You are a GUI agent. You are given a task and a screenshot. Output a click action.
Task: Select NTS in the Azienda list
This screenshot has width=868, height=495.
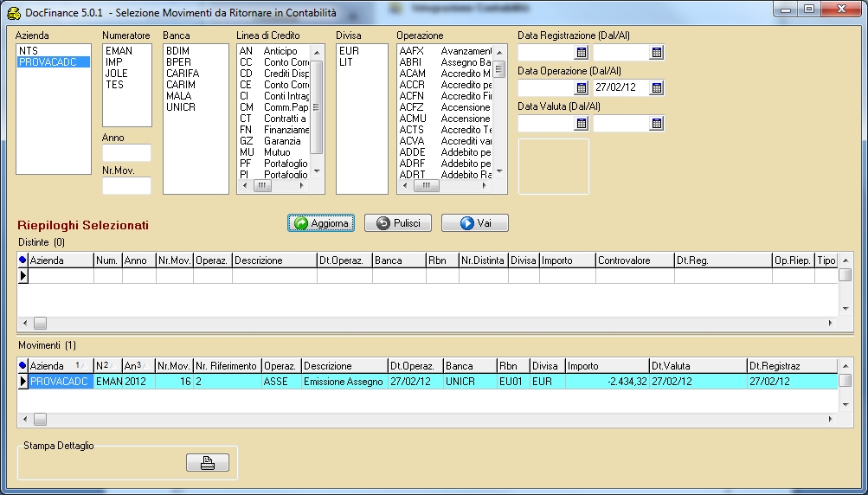(28, 51)
